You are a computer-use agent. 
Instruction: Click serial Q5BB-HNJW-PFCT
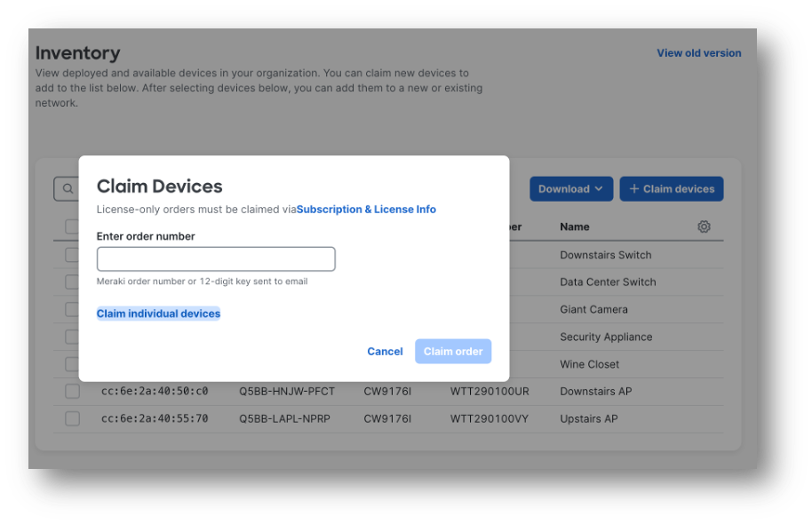point(287,391)
